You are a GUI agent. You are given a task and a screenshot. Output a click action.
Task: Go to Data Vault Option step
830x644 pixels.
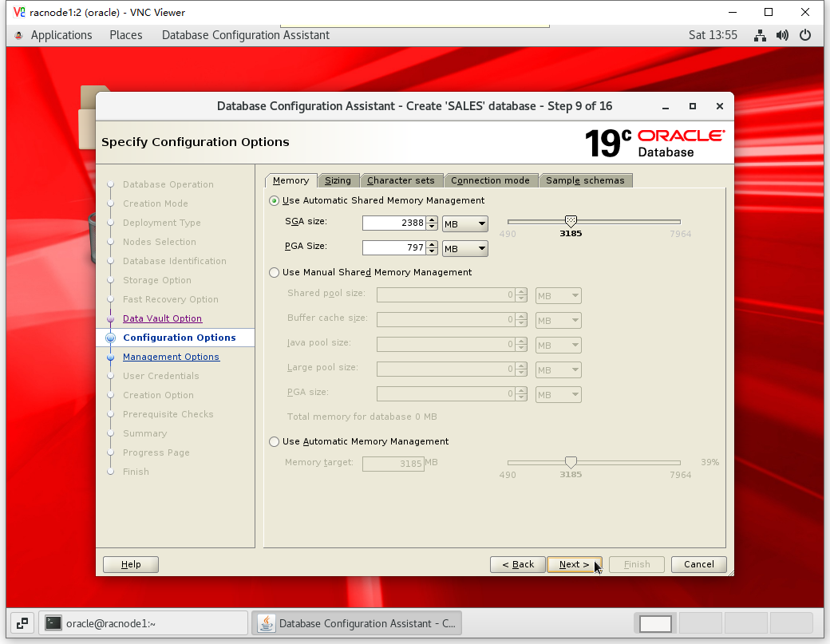point(162,318)
